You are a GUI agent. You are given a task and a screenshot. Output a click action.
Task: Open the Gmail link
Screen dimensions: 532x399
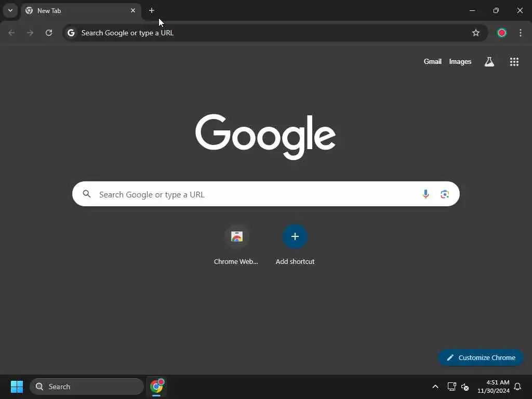[432, 62]
